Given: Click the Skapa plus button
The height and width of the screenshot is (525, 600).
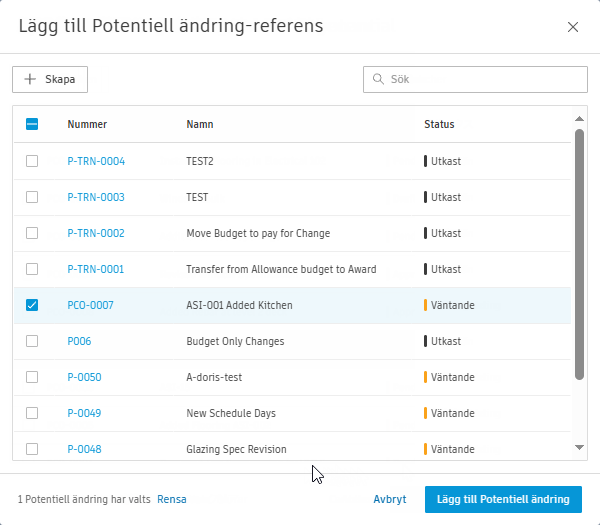Looking at the screenshot, I should pyautogui.click(x=50, y=79).
